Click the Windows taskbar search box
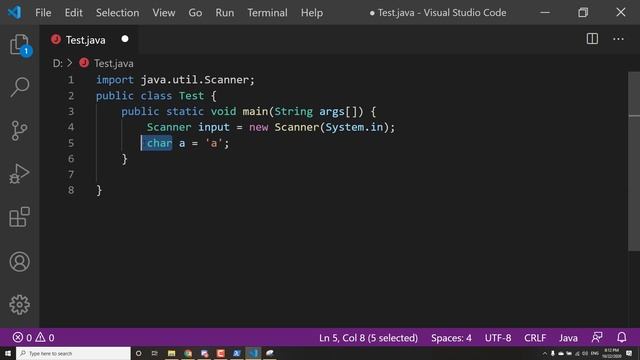 click(x=73, y=353)
